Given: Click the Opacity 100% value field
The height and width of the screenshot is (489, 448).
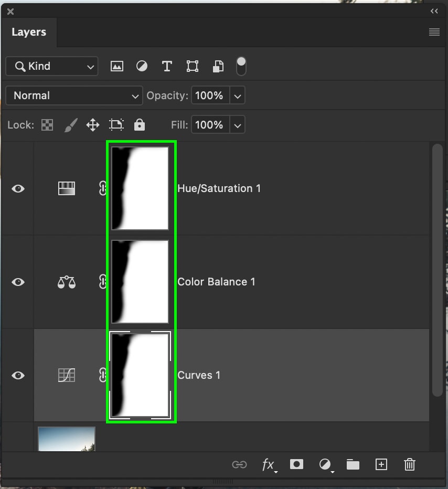Looking at the screenshot, I should point(210,95).
